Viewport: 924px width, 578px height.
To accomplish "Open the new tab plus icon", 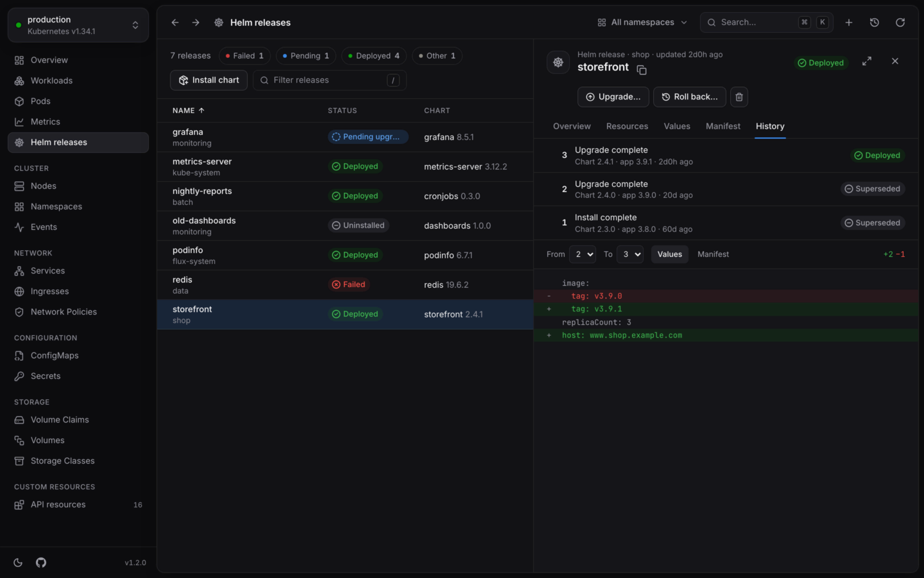I will [x=849, y=22].
